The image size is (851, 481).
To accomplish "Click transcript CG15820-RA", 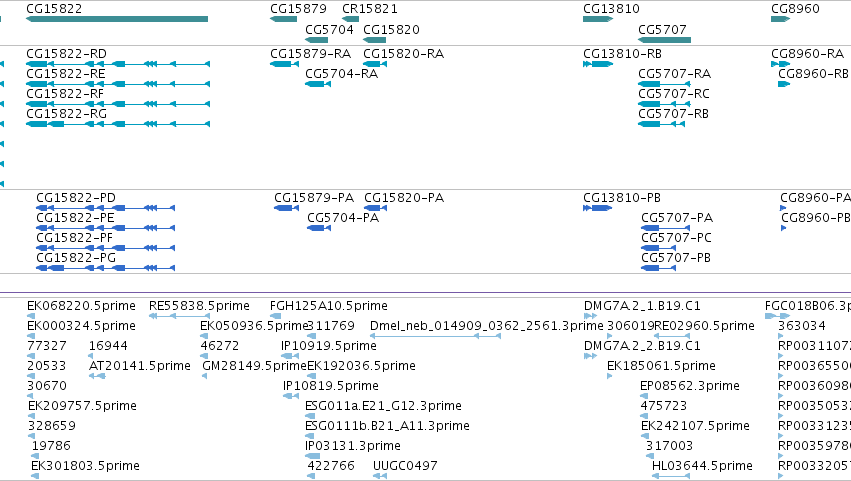I will (x=375, y=64).
